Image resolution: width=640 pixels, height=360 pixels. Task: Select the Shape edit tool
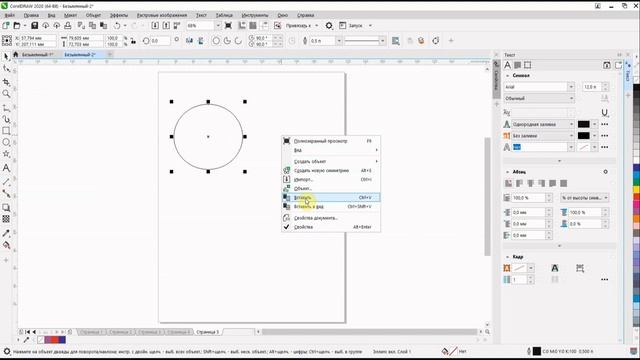(6, 69)
